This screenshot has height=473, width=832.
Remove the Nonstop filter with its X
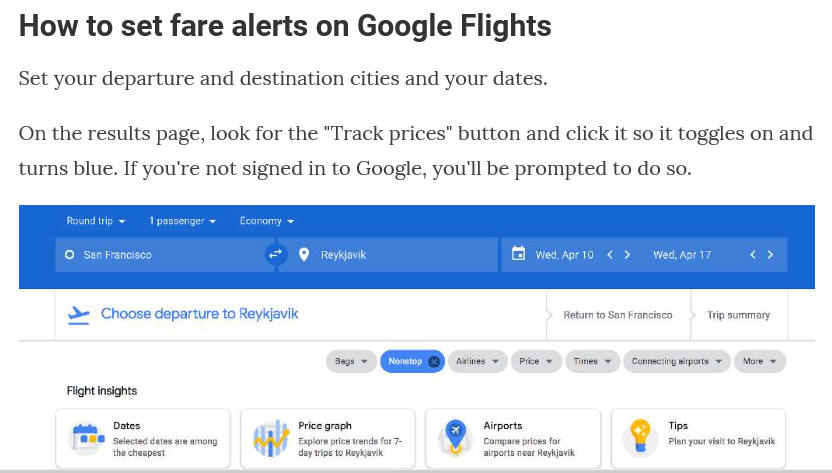(434, 362)
